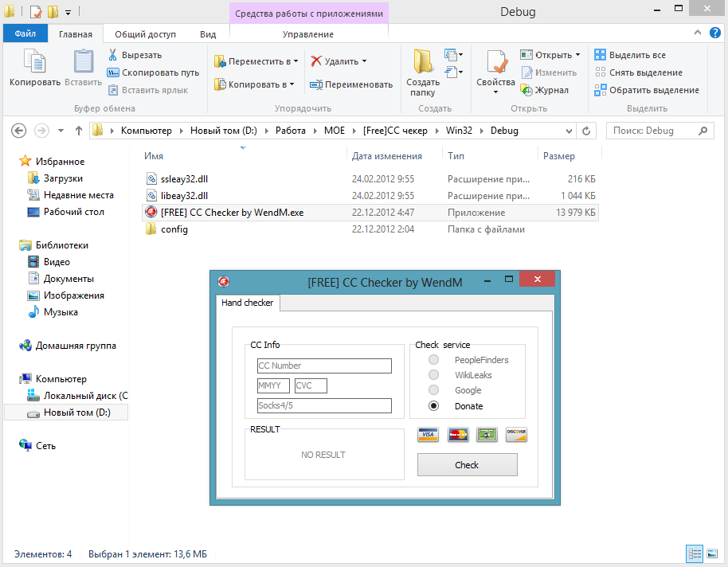The height and width of the screenshot is (567, 728).
Task: Open the Favorites (Избранное) sidebar group
Action: (x=60, y=162)
